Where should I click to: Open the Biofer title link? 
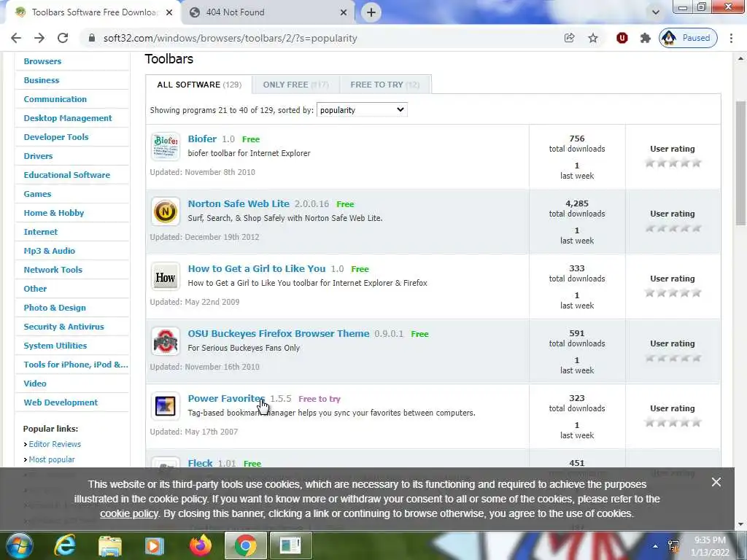[x=202, y=139]
